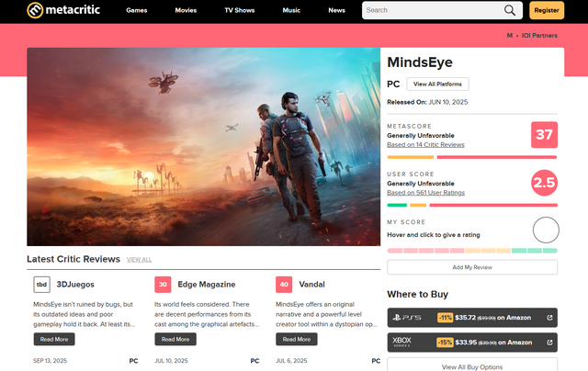The height and width of the screenshot is (371, 588).
Task: Click the My Score rating bar
Action: click(x=472, y=250)
